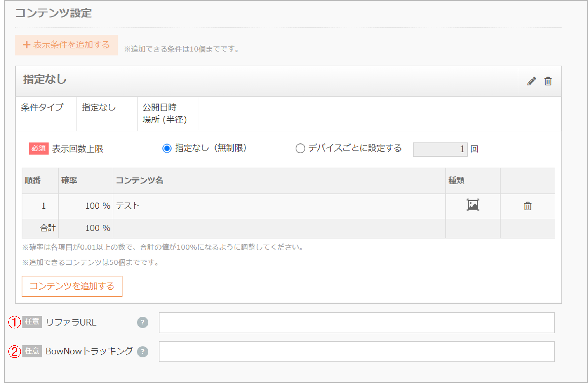
Task: Click the 表示回数上限 label
Action: (78, 149)
